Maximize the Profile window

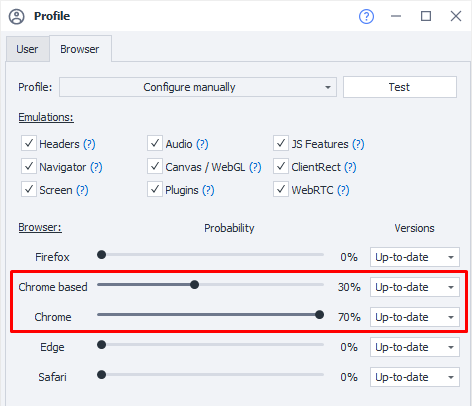pyautogui.click(x=426, y=16)
